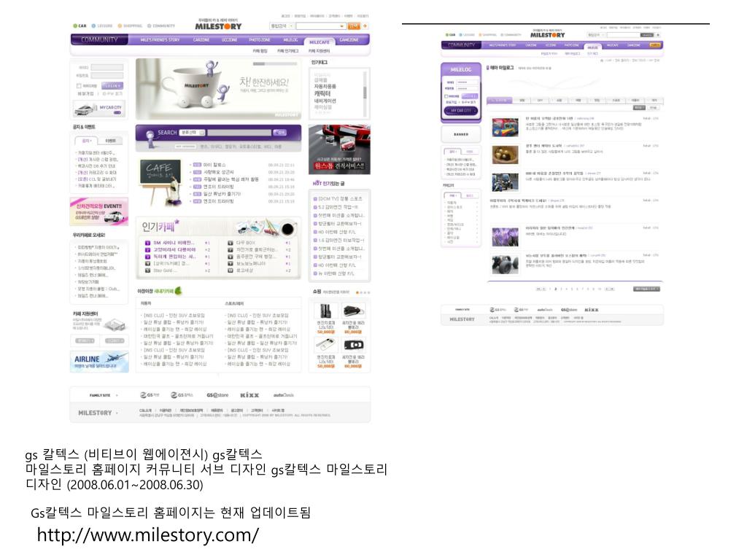747x560 pixels.
Task: Select UCCZONE menu in left mockup
Action: pos(229,40)
